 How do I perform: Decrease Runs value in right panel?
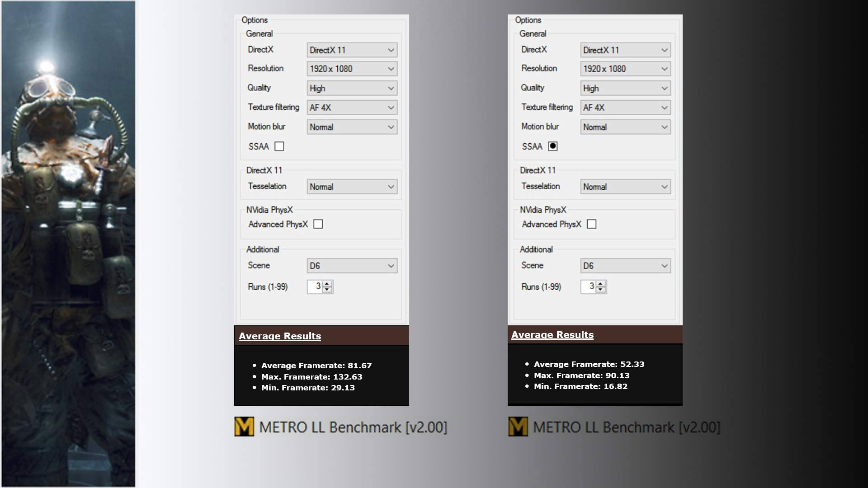[601, 290]
